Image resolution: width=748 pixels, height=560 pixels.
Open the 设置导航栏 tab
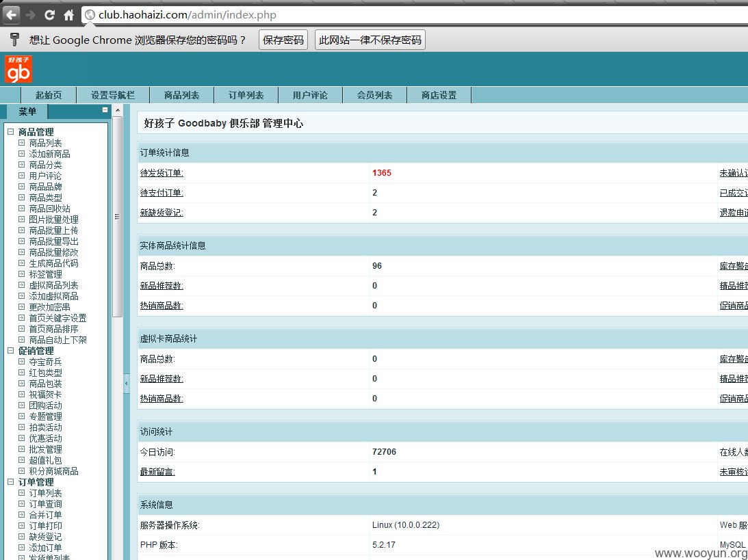click(x=113, y=95)
